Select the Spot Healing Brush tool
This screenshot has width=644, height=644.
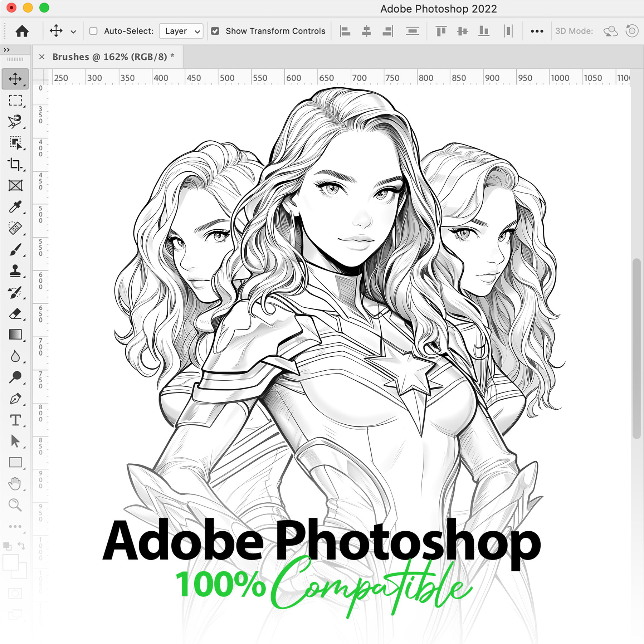click(x=15, y=228)
